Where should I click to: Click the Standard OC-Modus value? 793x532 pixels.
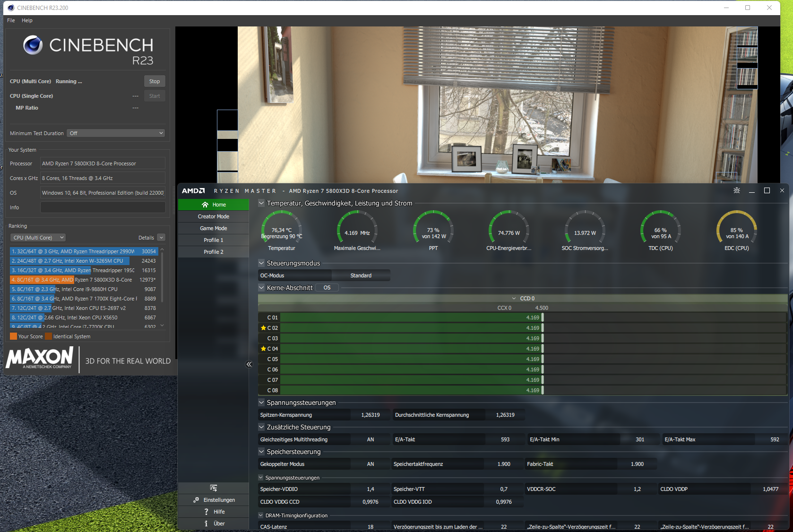tap(361, 275)
